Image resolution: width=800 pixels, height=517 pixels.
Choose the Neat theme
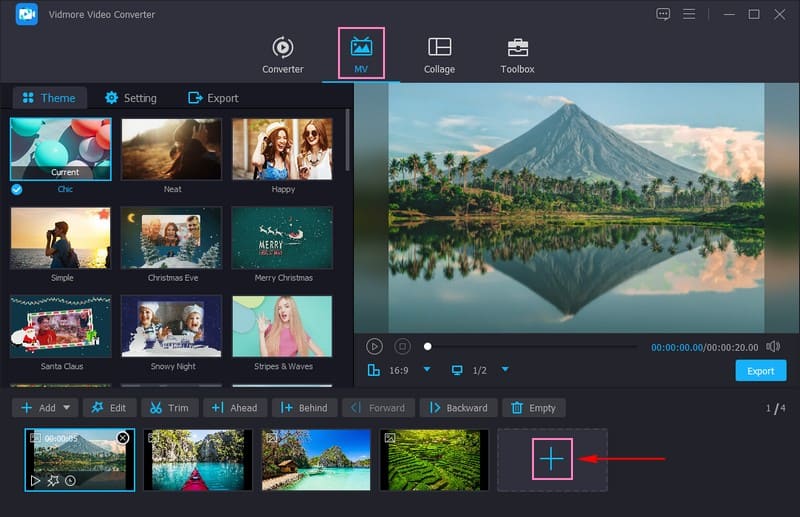pyautogui.click(x=172, y=149)
